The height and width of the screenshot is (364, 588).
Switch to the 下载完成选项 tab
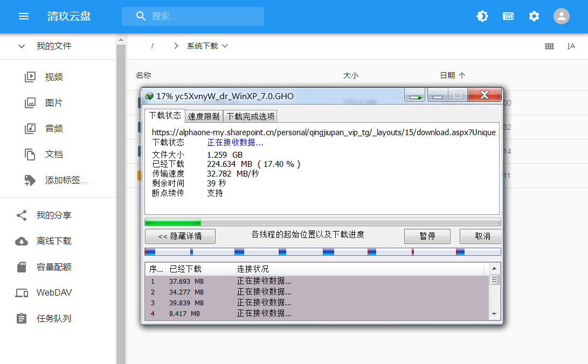(251, 116)
